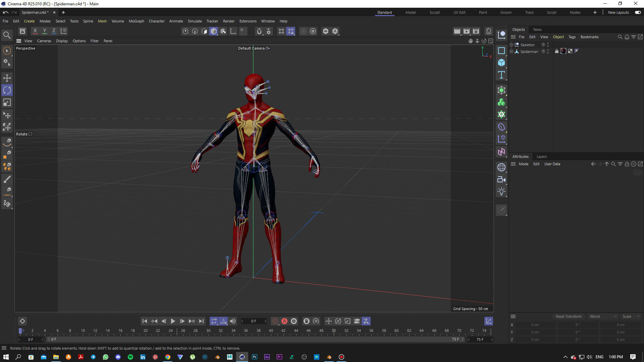This screenshot has height=362, width=644.
Task: Add a Cube primitive from object palette
Action: 501,63
